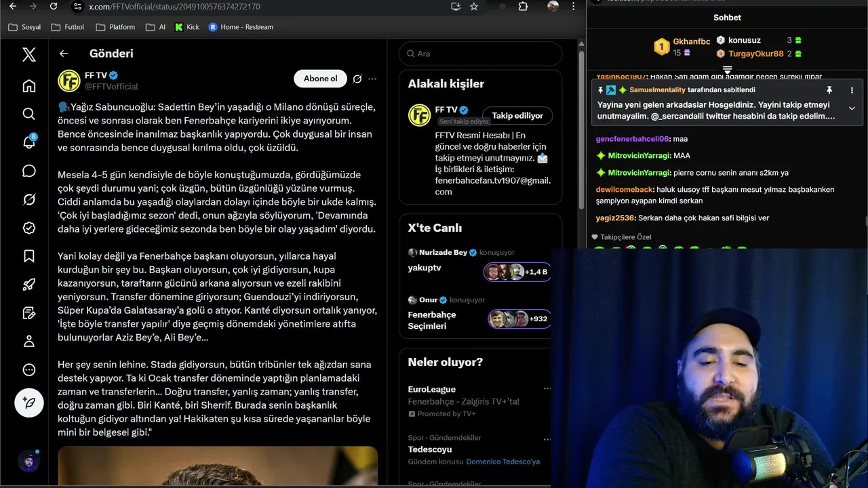The image size is (868, 488).
Task: Open the account avatar at sidebar bottom
Action: pyautogui.click(x=28, y=462)
